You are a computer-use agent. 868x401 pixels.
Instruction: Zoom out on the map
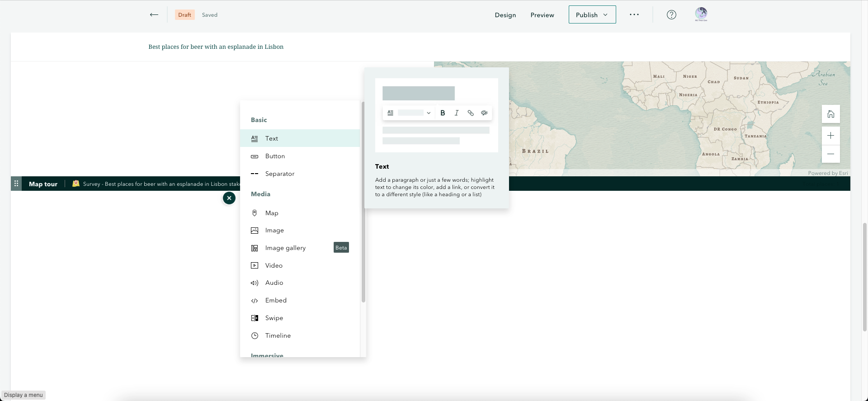(x=830, y=154)
